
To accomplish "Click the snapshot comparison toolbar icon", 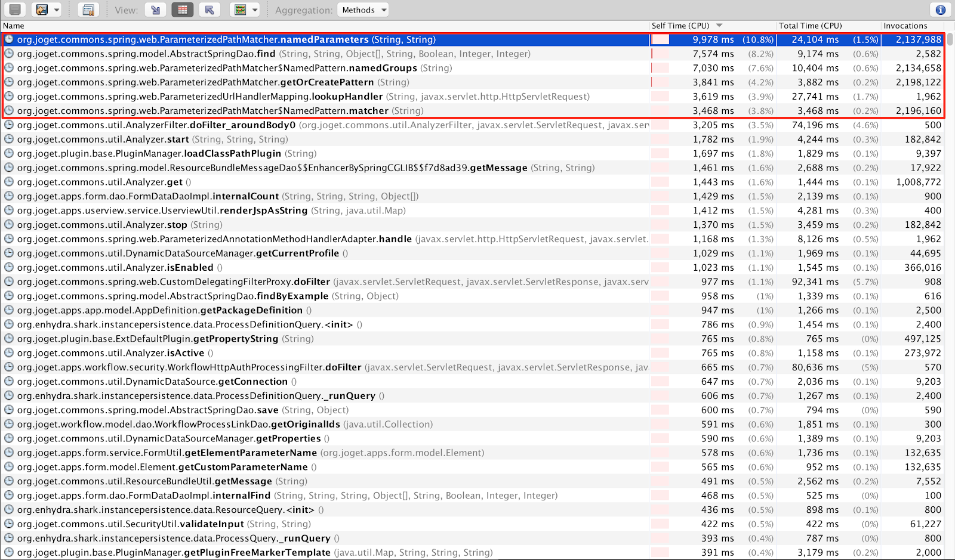I will (88, 10).
